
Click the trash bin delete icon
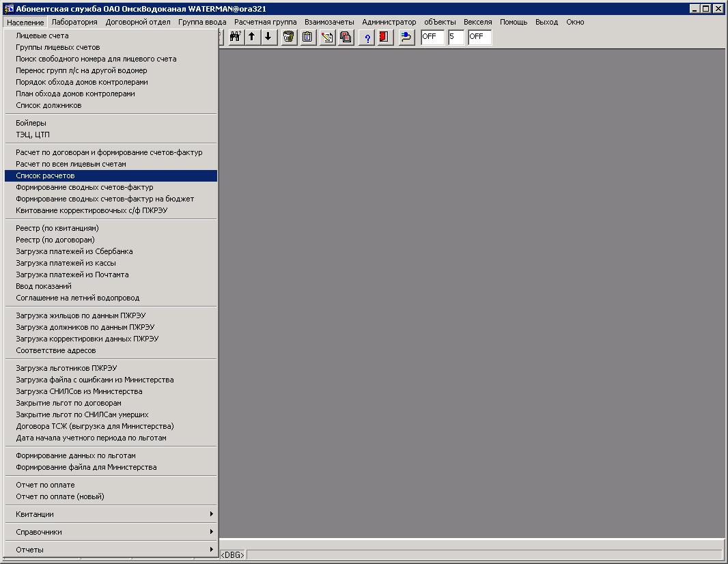click(289, 37)
